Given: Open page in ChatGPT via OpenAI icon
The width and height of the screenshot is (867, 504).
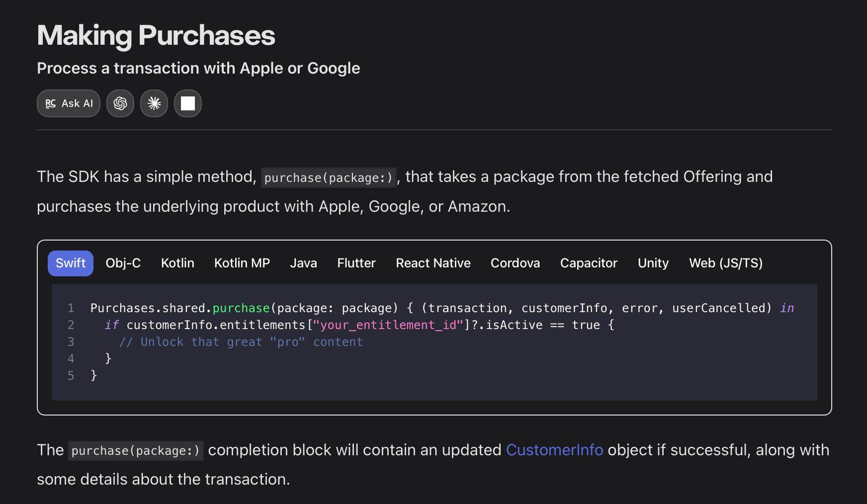Looking at the screenshot, I should tap(120, 103).
